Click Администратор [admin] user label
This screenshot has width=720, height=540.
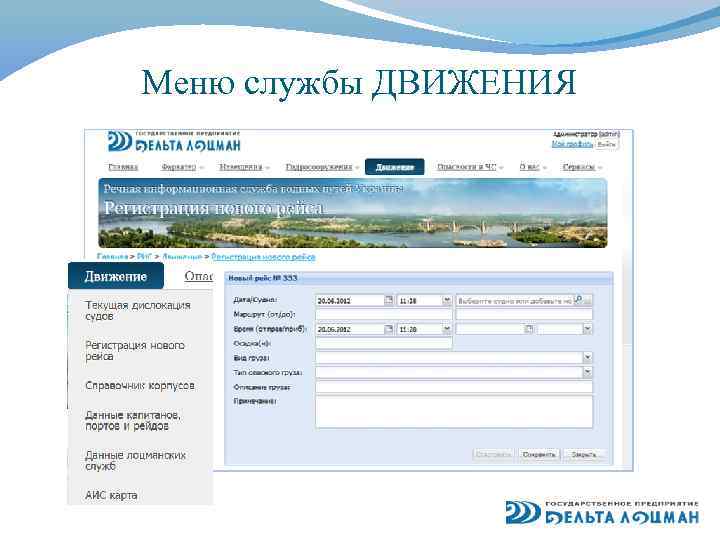(x=586, y=134)
